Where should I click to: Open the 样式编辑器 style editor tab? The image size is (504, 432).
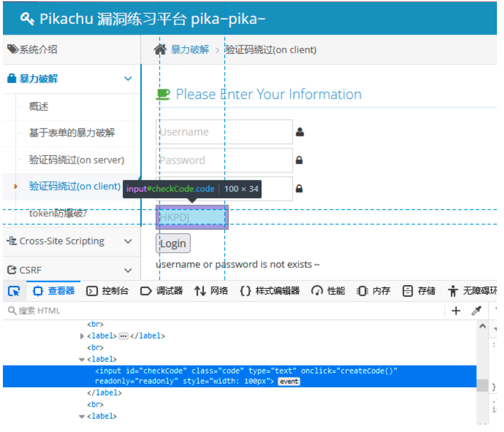click(x=270, y=291)
